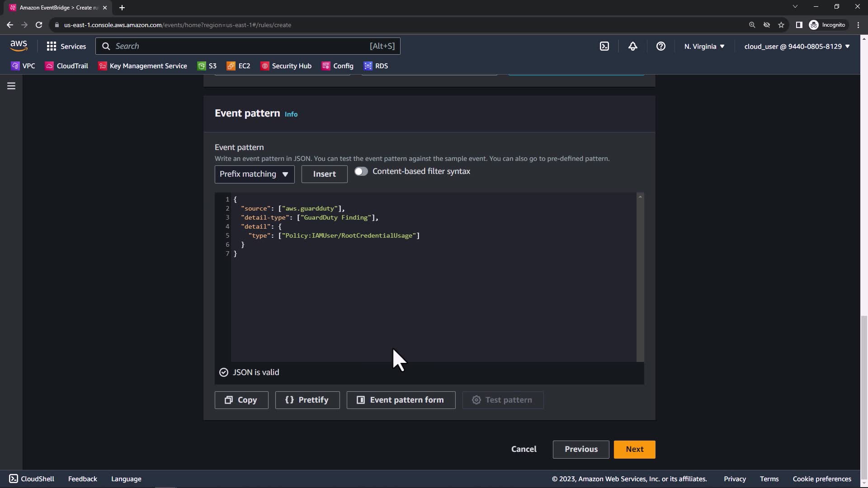The height and width of the screenshot is (488, 868).
Task: Open the N. Virginia region selector
Action: [x=704, y=46]
